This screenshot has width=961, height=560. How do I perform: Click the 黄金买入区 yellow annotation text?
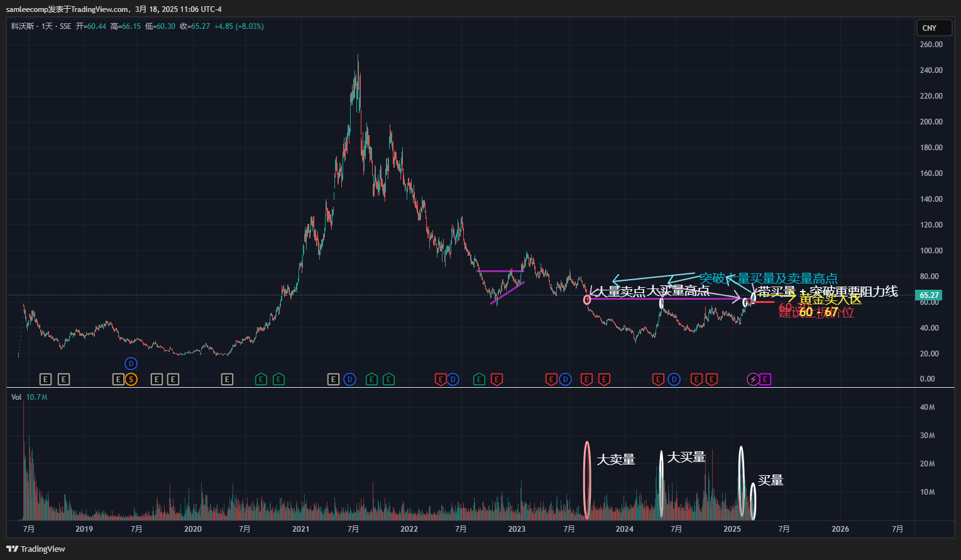tap(831, 299)
